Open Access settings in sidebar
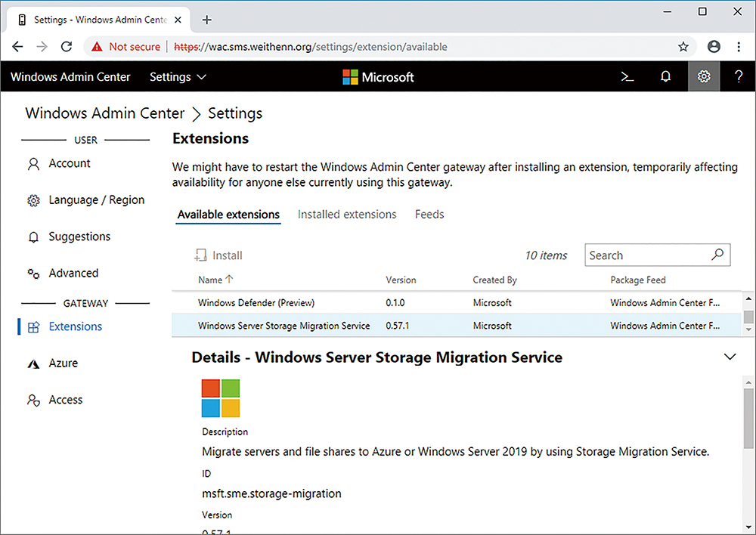 (x=66, y=400)
